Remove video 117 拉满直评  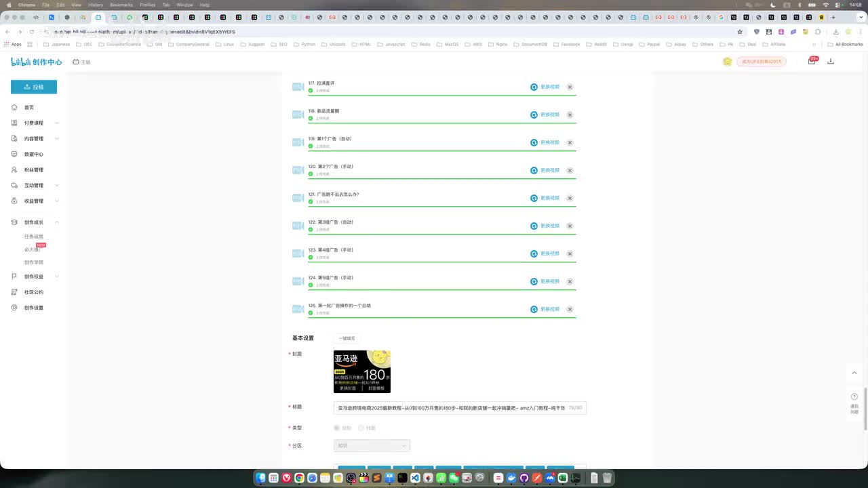pyautogui.click(x=570, y=87)
